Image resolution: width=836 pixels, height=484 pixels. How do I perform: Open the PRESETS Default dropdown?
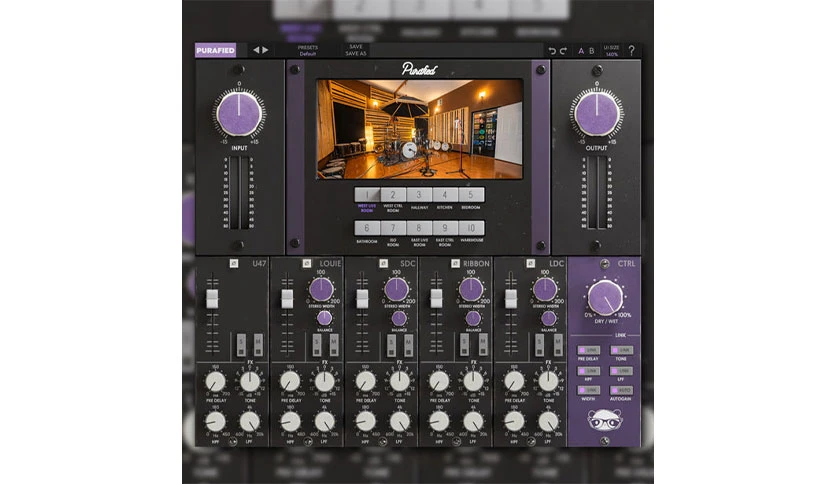pos(308,51)
